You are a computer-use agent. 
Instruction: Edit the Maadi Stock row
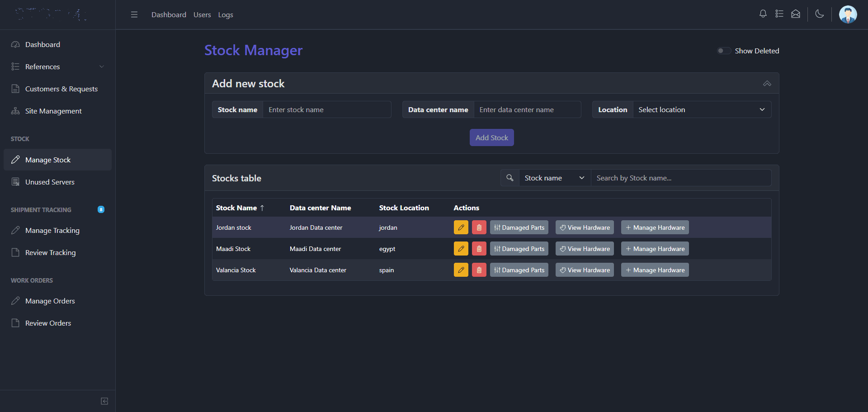[x=461, y=249]
